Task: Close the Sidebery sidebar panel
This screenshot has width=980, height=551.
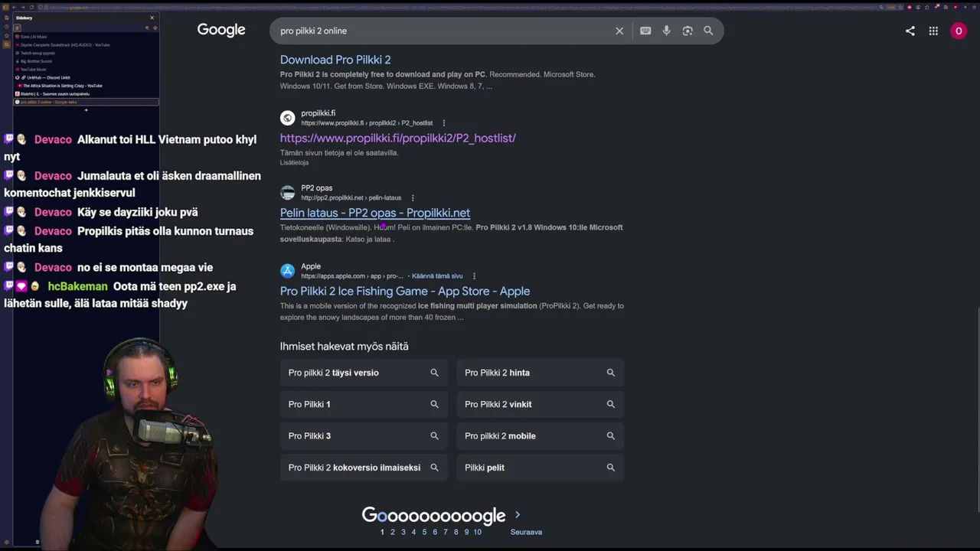Action: 152,18
